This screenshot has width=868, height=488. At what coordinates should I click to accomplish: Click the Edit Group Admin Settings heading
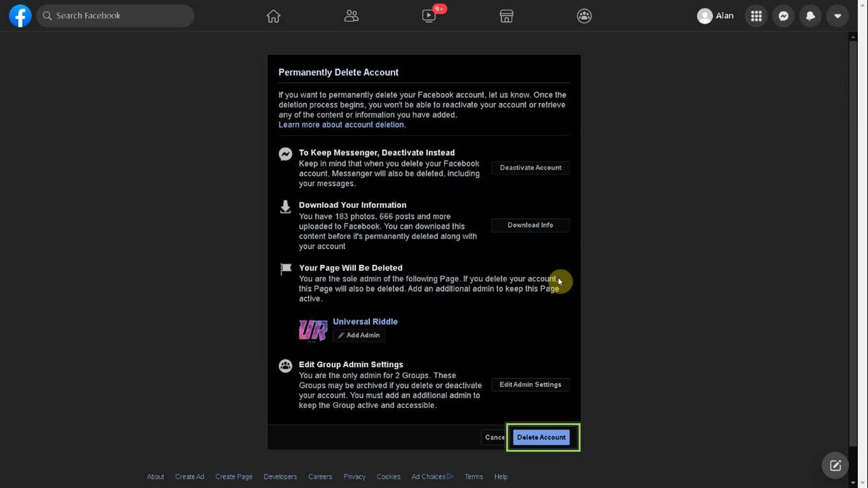click(x=351, y=365)
